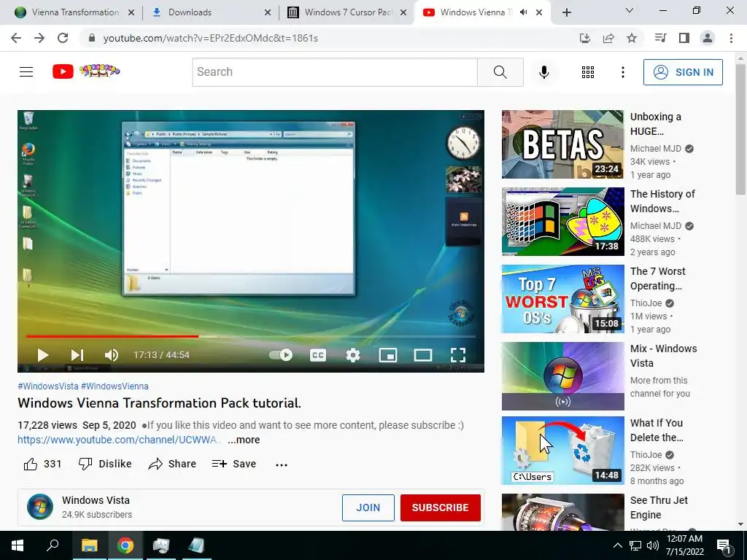Open the youtube.com/channel link in the description

pyautogui.click(x=117, y=440)
